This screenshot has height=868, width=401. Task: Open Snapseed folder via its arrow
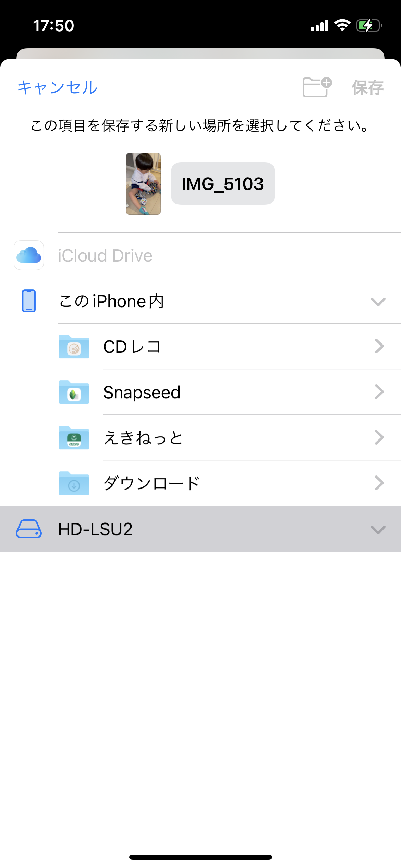pyautogui.click(x=379, y=392)
